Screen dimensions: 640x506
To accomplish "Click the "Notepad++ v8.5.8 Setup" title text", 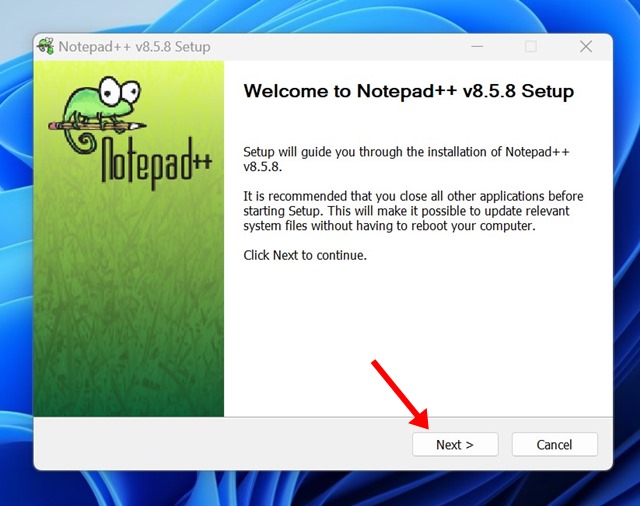I will [134, 47].
